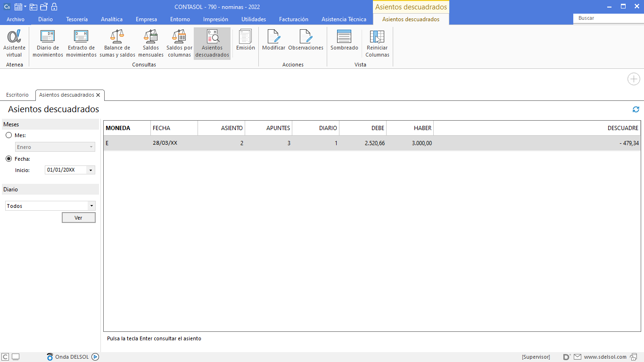The image size is (644, 362).
Task: Select the Asientos descuadrados ribbon tab
Action: coord(411,19)
